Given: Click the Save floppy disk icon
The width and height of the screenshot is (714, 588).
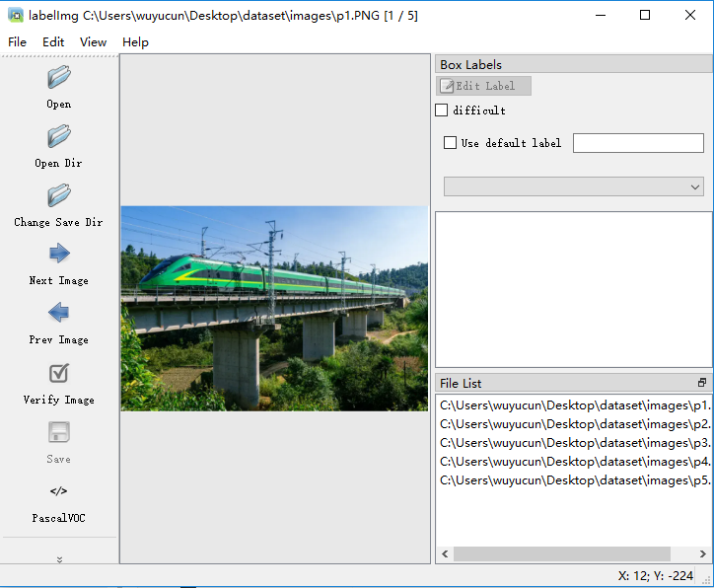Looking at the screenshot, I should tap(59, 432).
